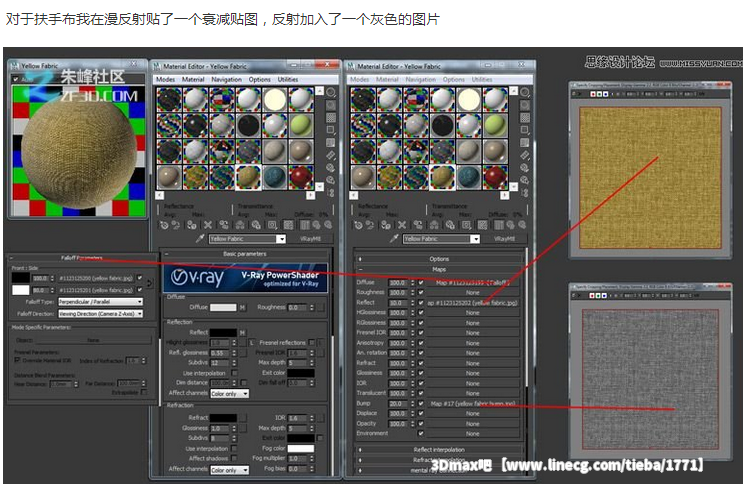Toggle Show Map in Viewport icon, left editor

288,225
